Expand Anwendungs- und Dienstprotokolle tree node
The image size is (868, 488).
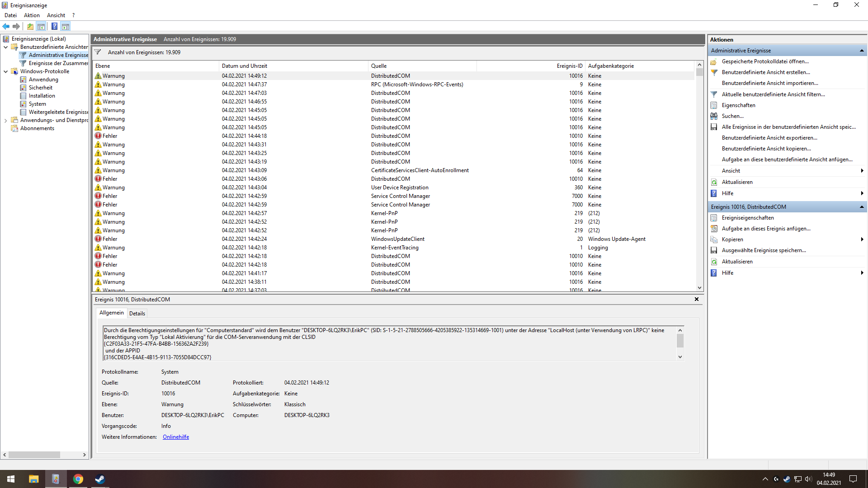pos(5,120)
